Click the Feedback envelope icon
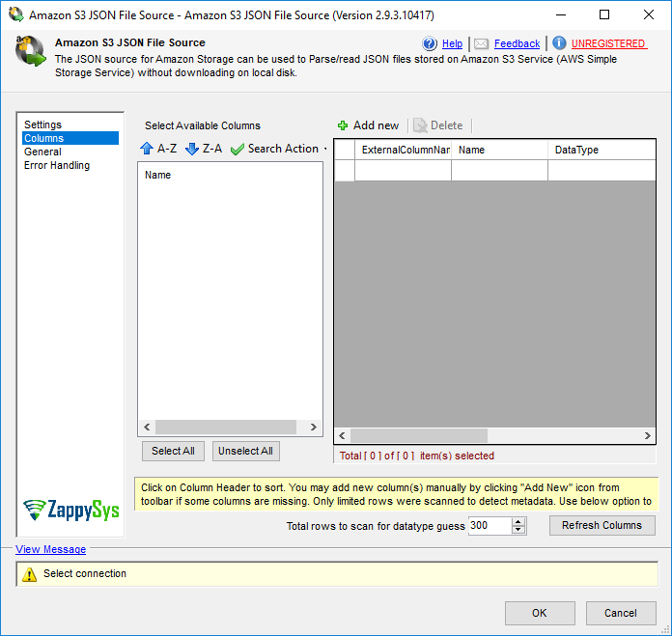This screenshot has height=636, width=672. 481,43
